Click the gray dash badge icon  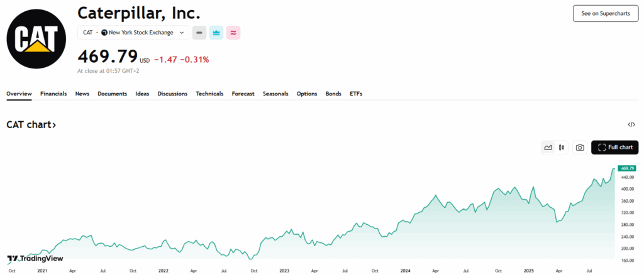(199, 33)
